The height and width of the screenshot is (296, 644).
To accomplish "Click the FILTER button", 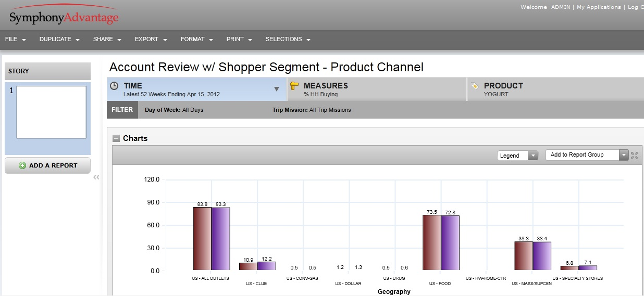I will [122, 110].
